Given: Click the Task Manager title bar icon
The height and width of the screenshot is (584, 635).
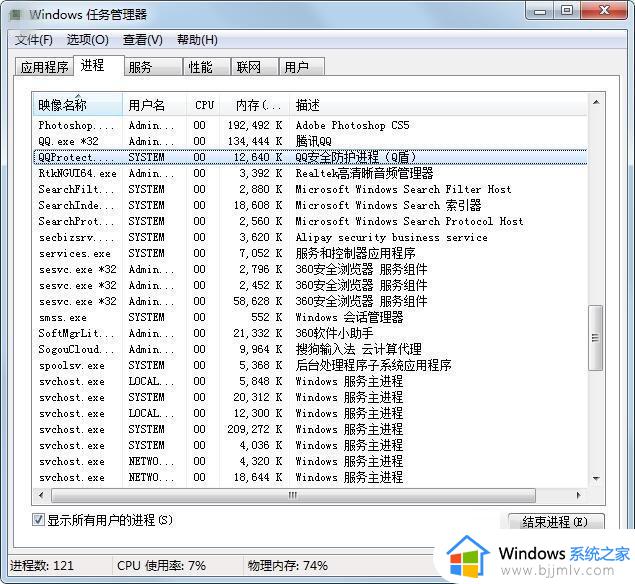Looking at the screenshot, I should click(16, 15).
